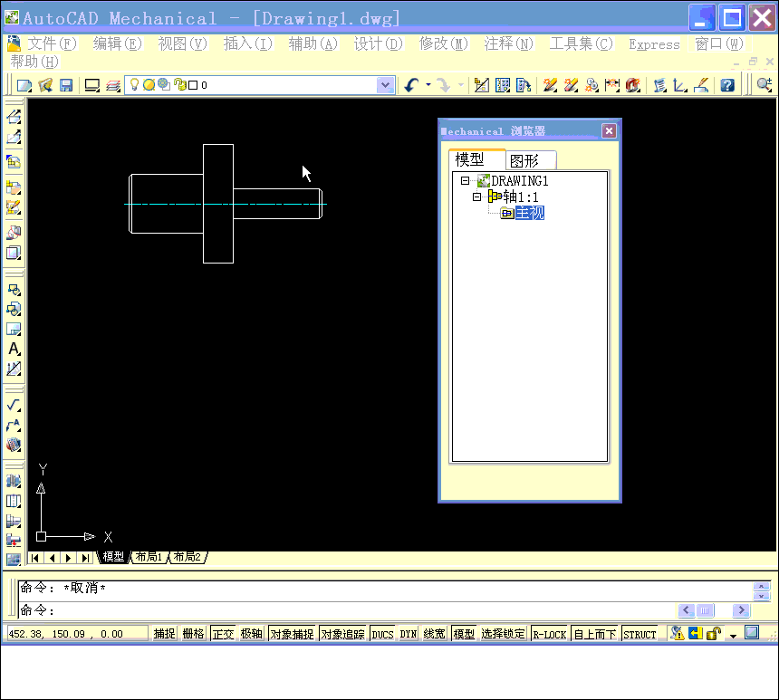Screen dimensions: 779x700
Task: Click the light bulb layer on/off icon
Action: pos(134,85)
